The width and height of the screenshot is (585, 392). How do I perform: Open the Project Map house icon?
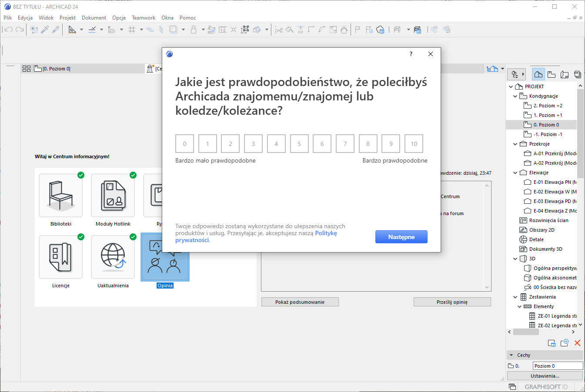point(538,74)
